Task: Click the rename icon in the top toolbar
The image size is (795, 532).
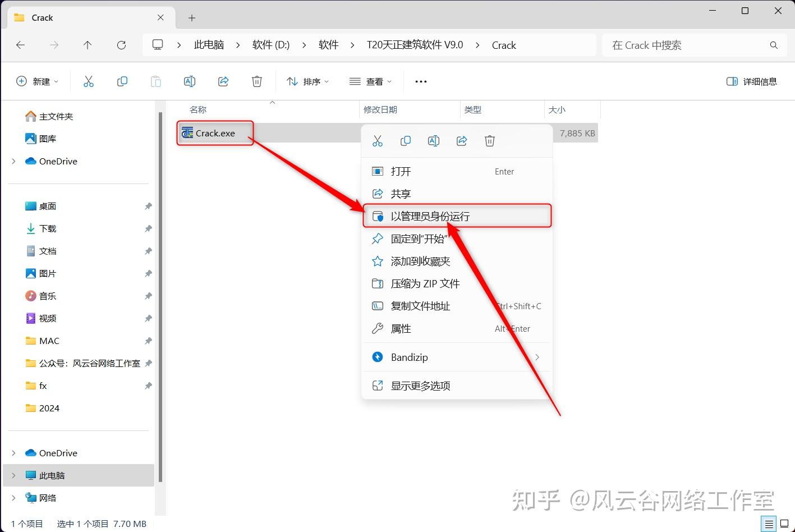Action: (x=190, y=81)
